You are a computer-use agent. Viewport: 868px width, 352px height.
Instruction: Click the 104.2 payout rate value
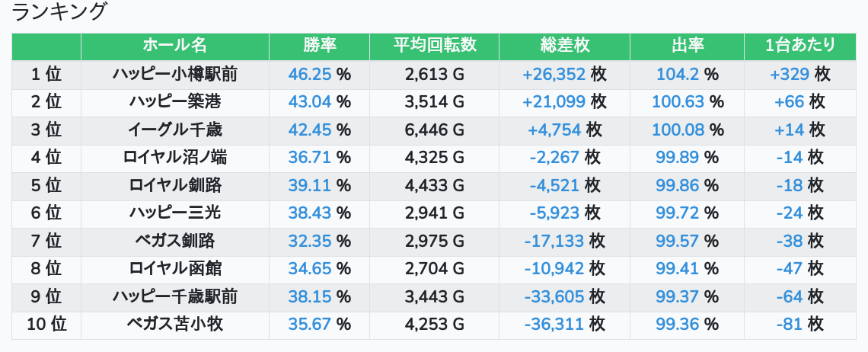point(677,74)
